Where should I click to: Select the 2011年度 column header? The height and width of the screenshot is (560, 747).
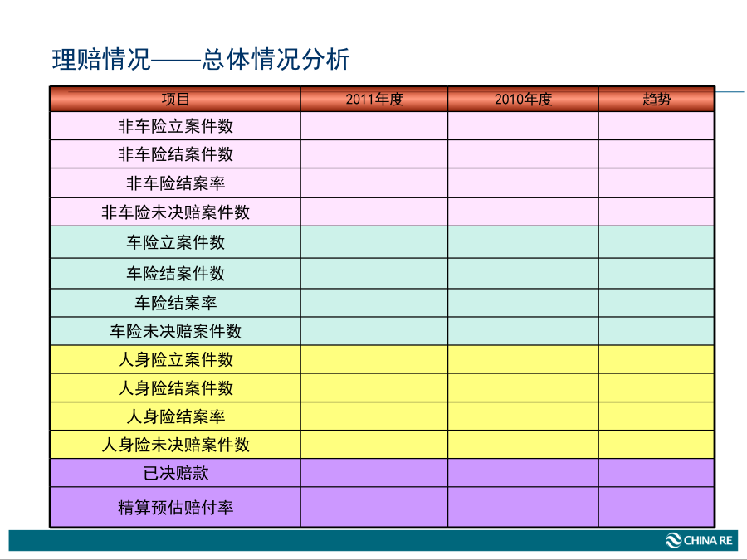pyautogui.click(x=374, y=99)
